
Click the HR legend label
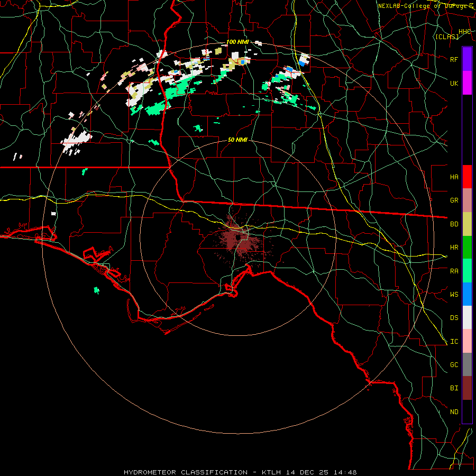pos(454,248)
